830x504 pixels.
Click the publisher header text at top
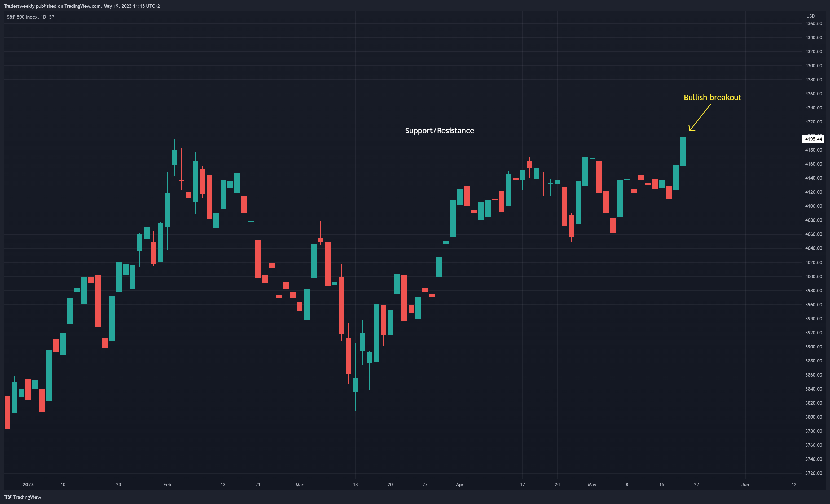coord(82,6)
